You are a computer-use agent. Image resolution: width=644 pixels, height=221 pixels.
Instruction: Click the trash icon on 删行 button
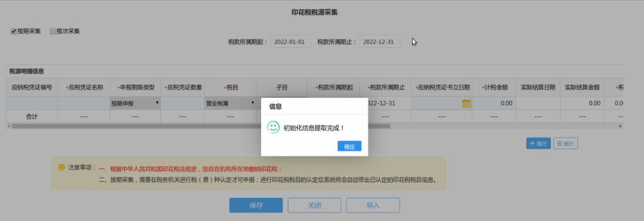pyautogui.click(x=559, y=143)
